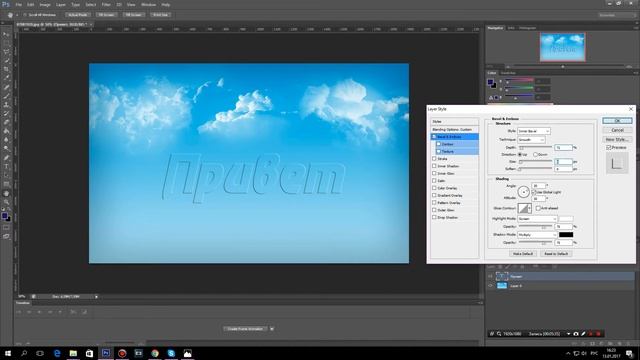Screen dimensions: 640x360
Task: Open the Highlight Mode dropdown
Action: 537,219
